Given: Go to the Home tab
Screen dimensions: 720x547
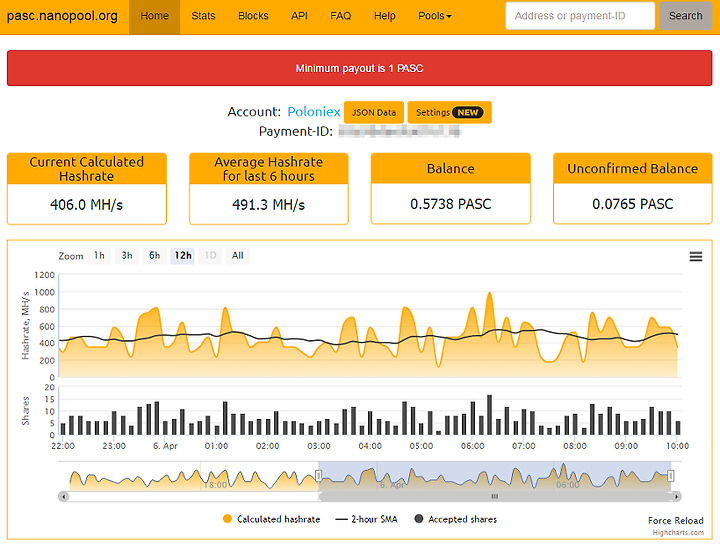Looking at the screenshot, I should coord(154,16).
